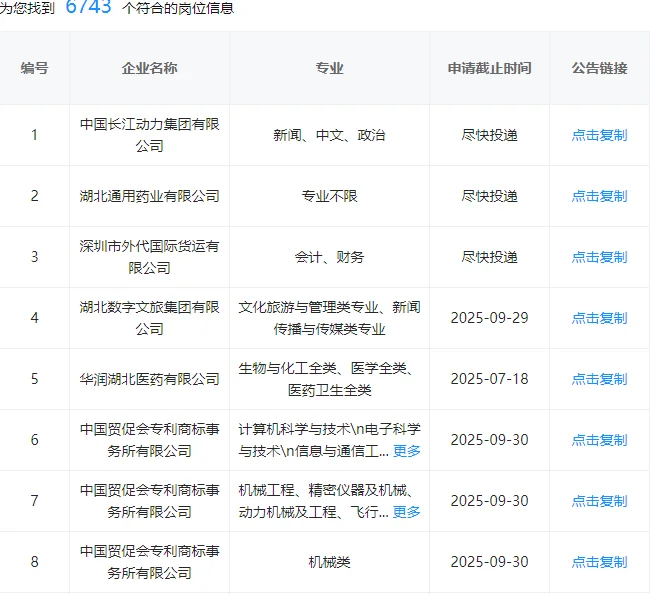650x594 pixels.
Task: Copy link for 深圳市外代国际货运有限公司 row
Action: point(599,257)
